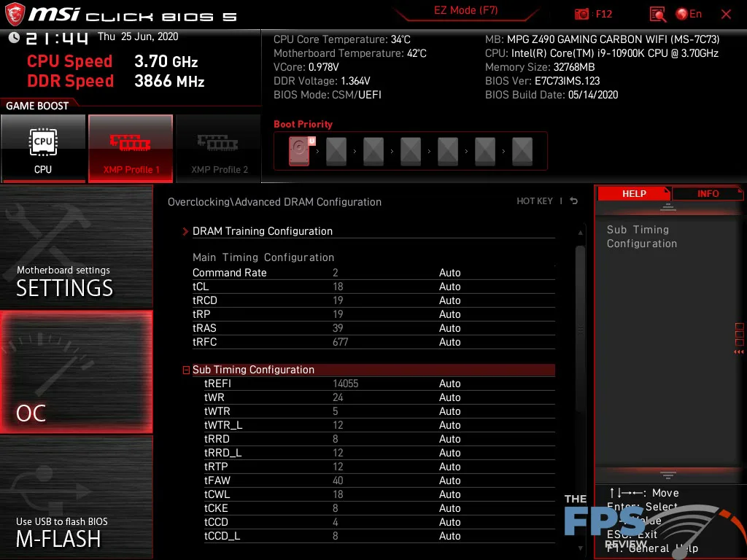Select the tWR timing row
Viewport: 747px width, 560px height.
(379, 397)
